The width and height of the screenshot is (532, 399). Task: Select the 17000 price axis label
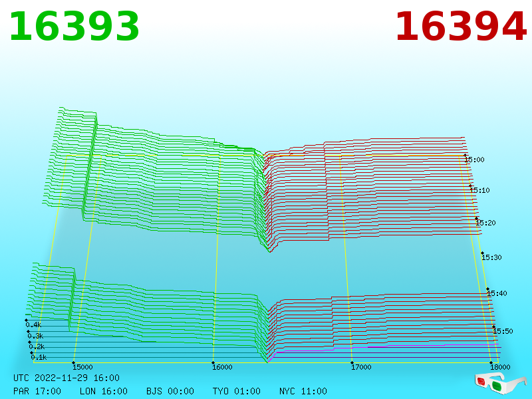coord(361,367)
